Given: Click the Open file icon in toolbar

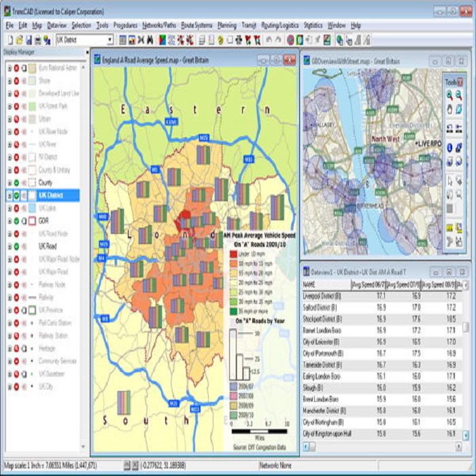Looking at the screenshot, I should [x=18, y=40].
